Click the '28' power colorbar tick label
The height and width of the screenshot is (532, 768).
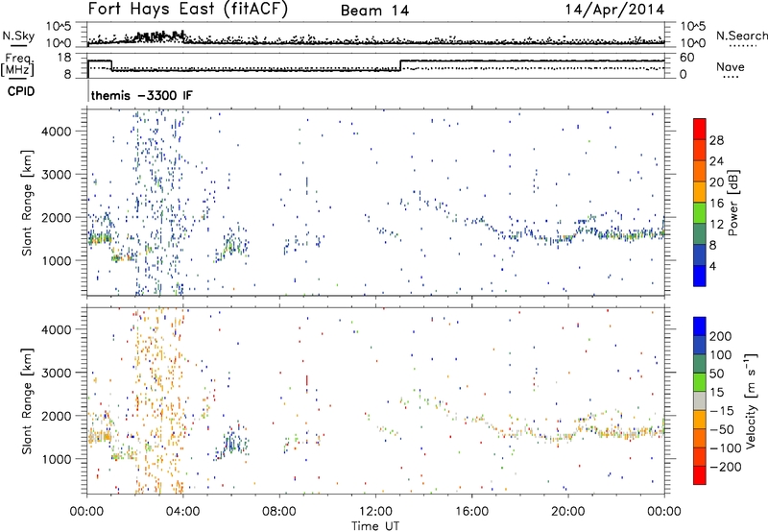716,140
